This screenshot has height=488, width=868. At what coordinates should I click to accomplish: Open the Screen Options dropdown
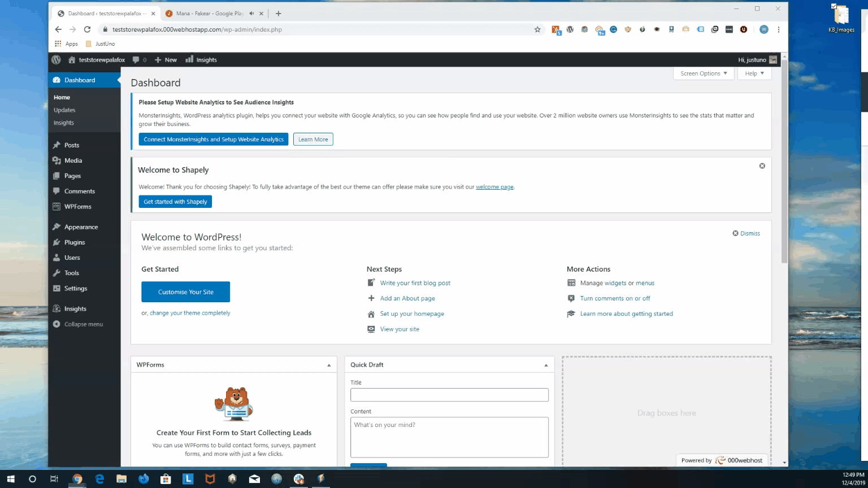pos(702,73)
